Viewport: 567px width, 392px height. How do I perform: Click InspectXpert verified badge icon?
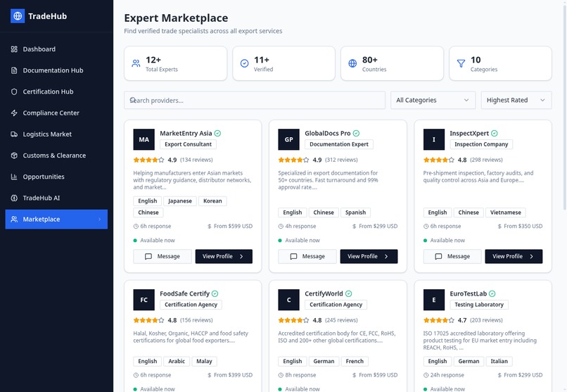pos(495,134)
